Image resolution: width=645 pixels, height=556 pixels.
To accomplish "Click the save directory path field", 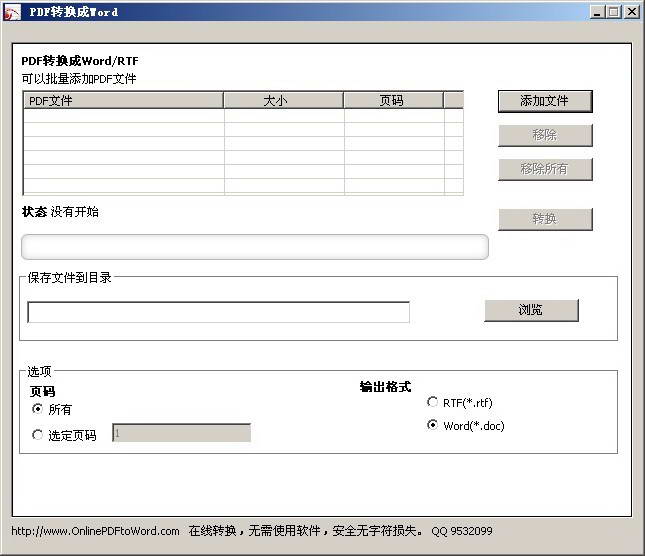I will (218, 312).
